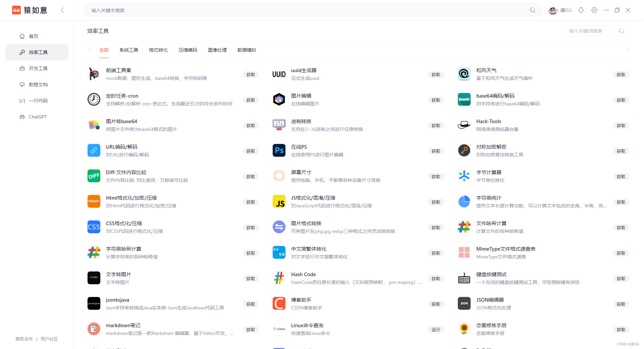Image resolution: width=644 pixels, height=349 pixels.
Task: Focus the 效率工具 keyword search box
Action: tap(595, 31)
